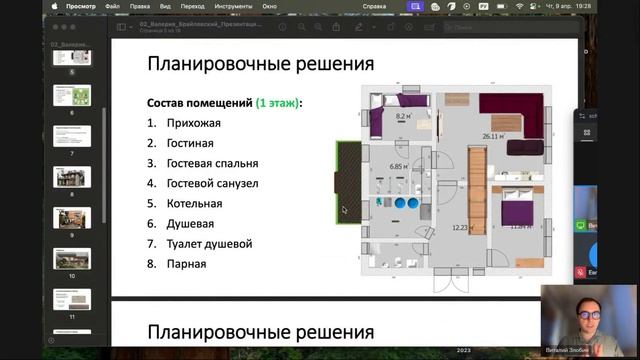The width and height of the screenshot is (640, 360).
Task: Click the 'Состав помещений' subtitle text
Action: coord(200,103)
